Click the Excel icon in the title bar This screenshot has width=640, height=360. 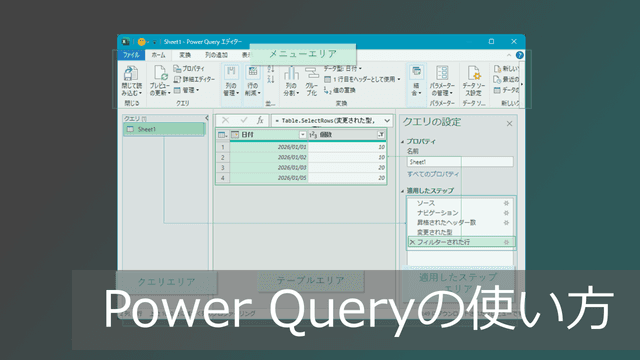126,42
